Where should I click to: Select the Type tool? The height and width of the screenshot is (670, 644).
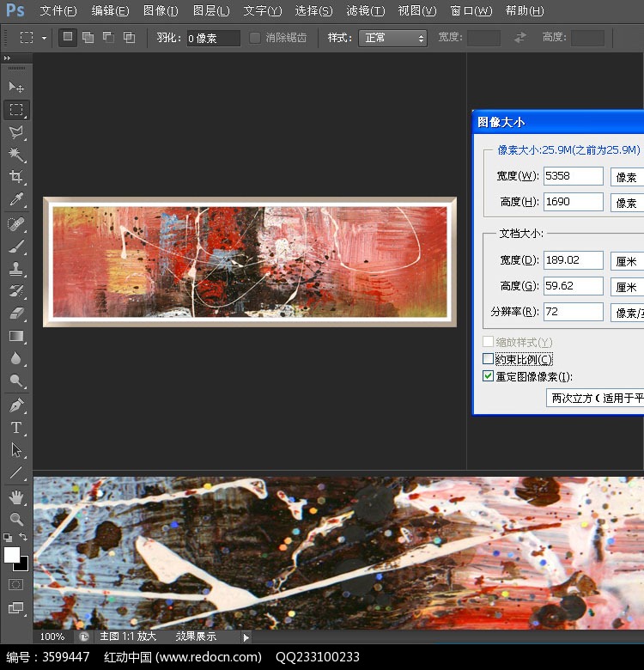tap(16, 427)
